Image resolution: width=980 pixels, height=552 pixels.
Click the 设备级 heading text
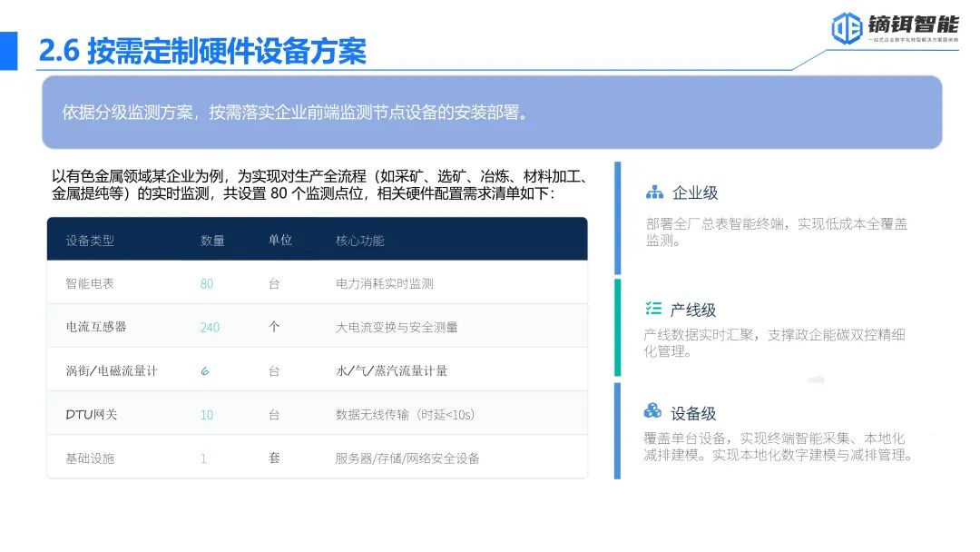tap(693, 413)
